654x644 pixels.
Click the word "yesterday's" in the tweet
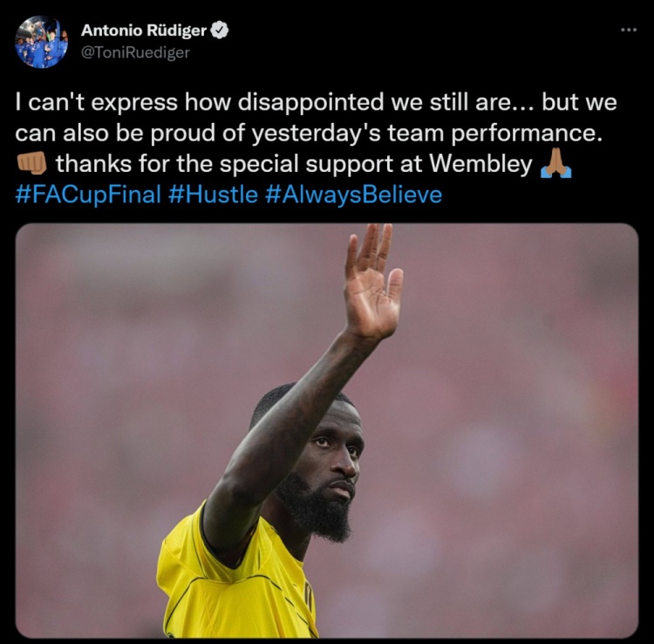(x=317, y=134)
